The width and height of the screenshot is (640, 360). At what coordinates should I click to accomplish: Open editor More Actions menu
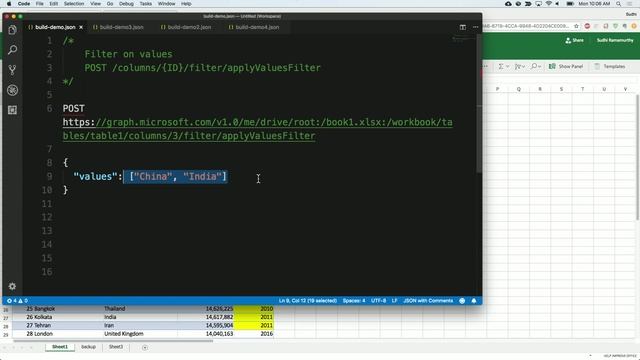pyautogui.click(x=476, y=27)
